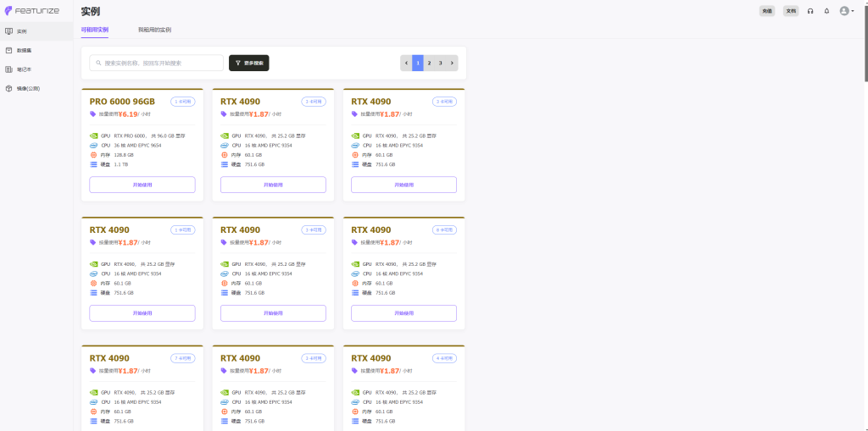This screenshot has height=431, width=868.
Task: Open the 文档 documentation button
Action: [791, 11]
